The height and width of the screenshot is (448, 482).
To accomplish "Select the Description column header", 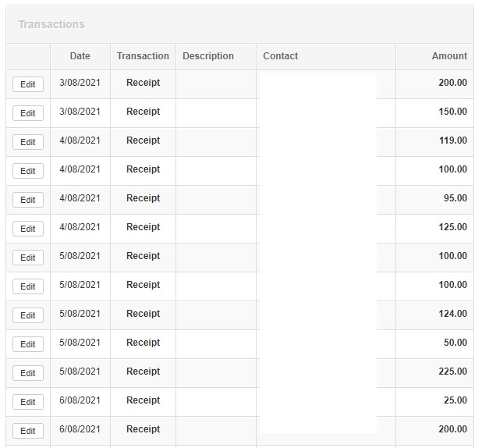I will [x=208, y=56].
